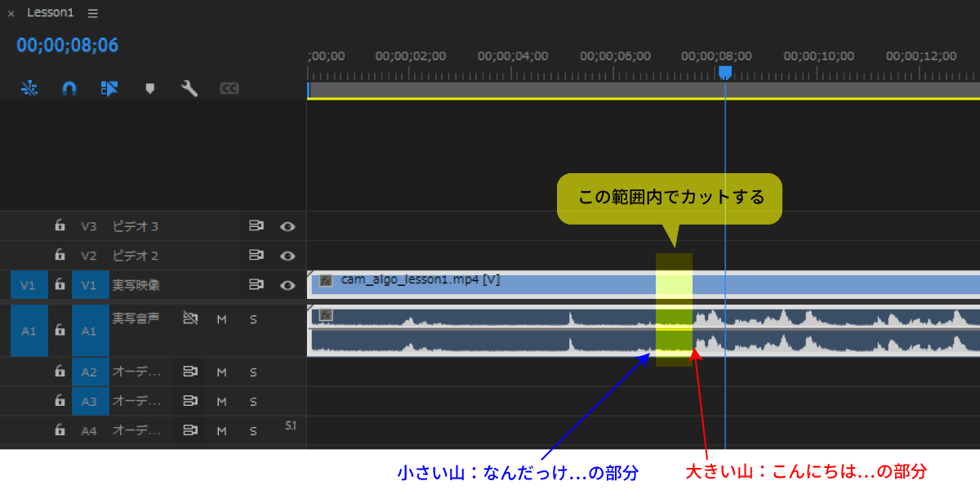
Task: Toggle V1 track targeting
Action: 89,285
